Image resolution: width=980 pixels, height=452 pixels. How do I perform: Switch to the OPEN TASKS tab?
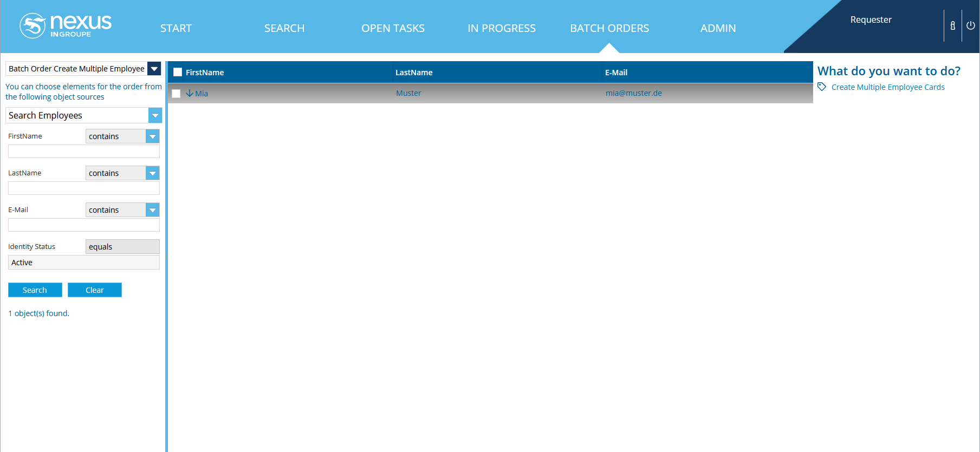coord(393,28)
